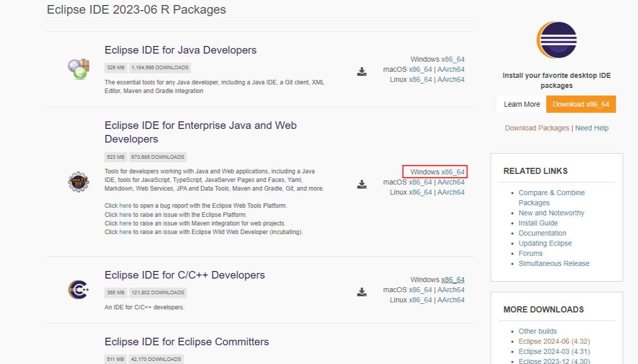Open Eclipse 2023-12 (4.30) link
The width and height of the screenshot is (638, 364).
[554, 361]
